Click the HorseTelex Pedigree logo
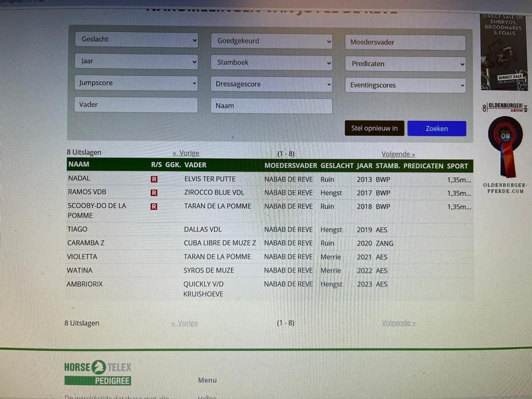Image resolution: width=532 pixels, height=399 pixels. point(98,372)
